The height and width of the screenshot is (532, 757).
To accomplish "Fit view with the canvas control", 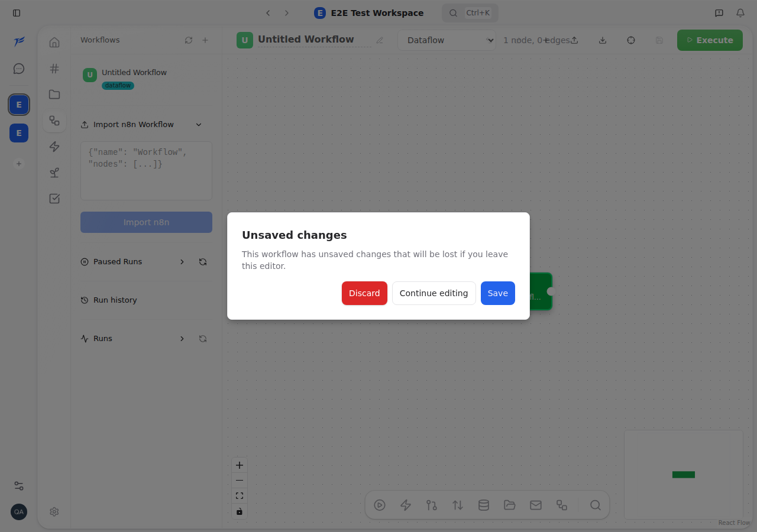I will click(240, 496).
